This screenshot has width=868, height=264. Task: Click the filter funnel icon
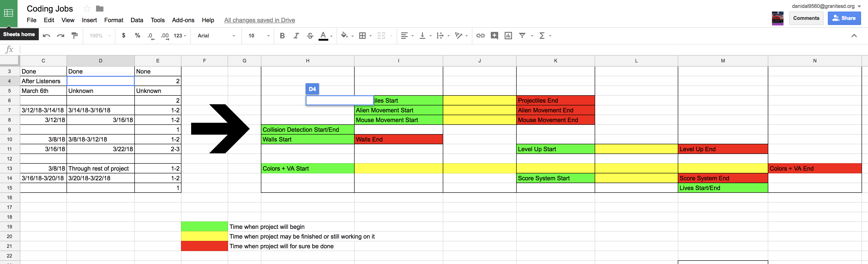pos(522,36)
